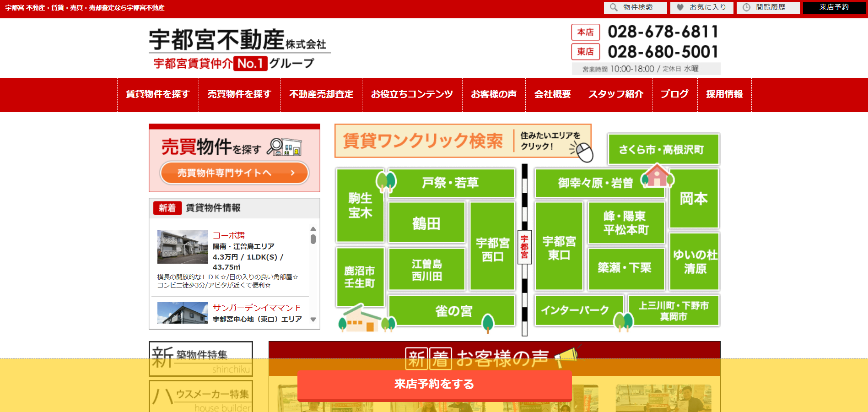Open the 来店予約 button in top bar

pyautogui.click(x=834, y=8)
